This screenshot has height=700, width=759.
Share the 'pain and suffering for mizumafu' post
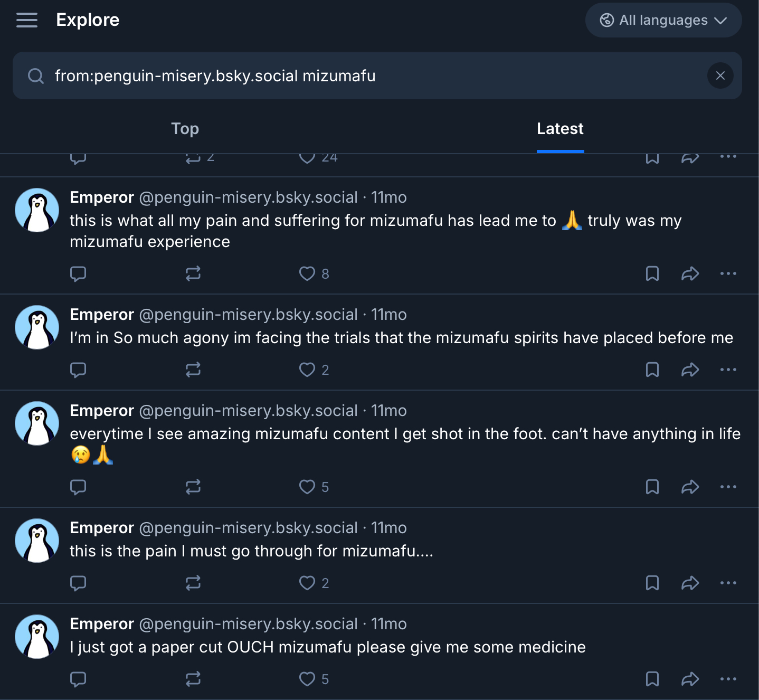(x=690, y=273)
